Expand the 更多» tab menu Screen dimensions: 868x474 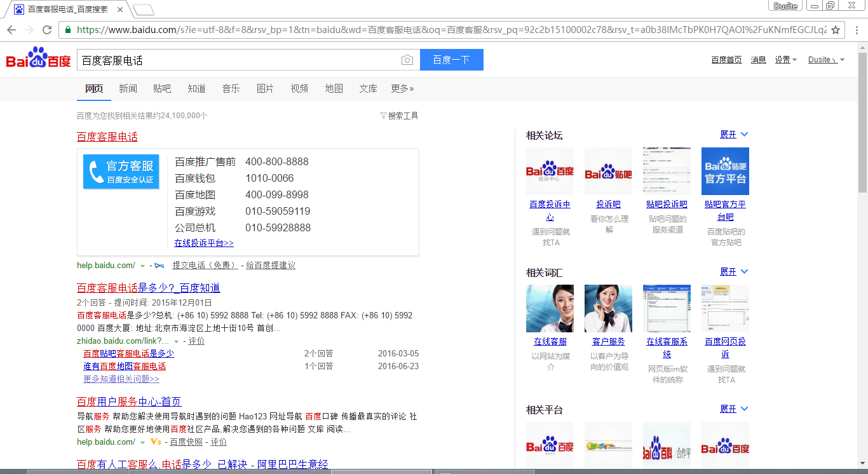point(402,88)
